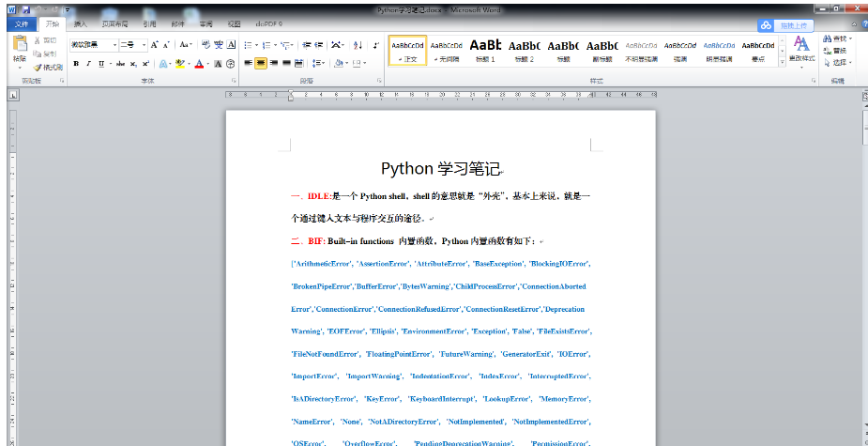Switch to the Mailings (邮件) tab
Image resolution: width=868 pixels, height=446 pixels.
coord(177,24)
